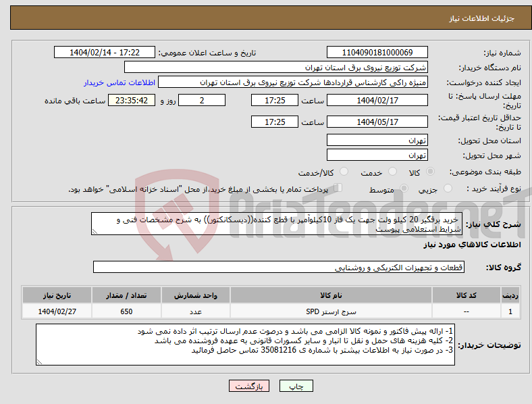This screenshot has height=404, width=532.
Task: Click the announcement date field 1404/02/14 - 17:22
Action: click(x=105, y=52)
